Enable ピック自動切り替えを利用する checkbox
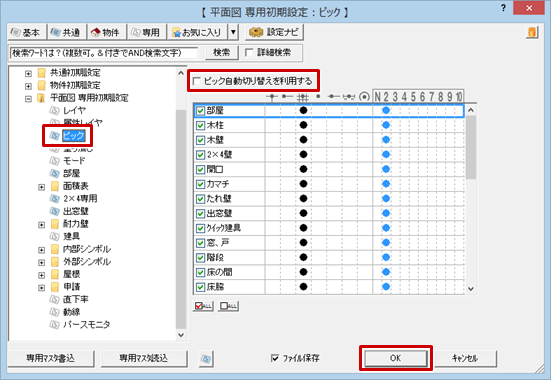The height and width of the screenshot is (380, 551). [197, 81]
